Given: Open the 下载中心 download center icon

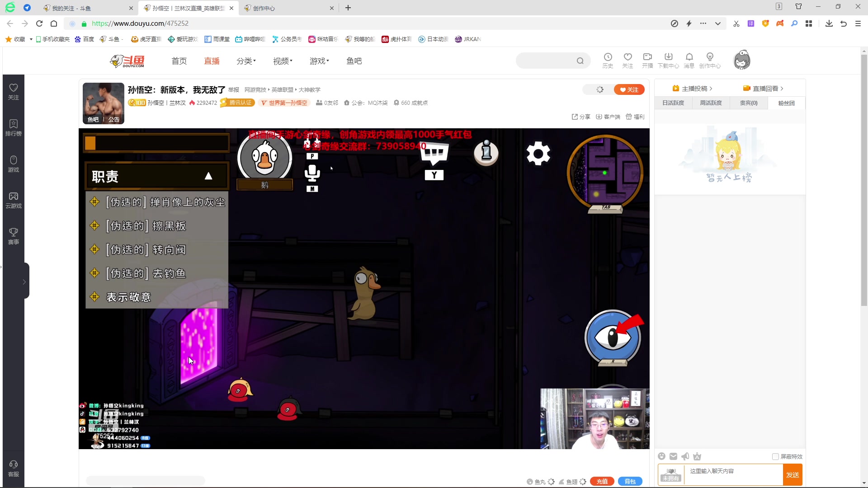Looking at the screenshot, I should 668,60.
